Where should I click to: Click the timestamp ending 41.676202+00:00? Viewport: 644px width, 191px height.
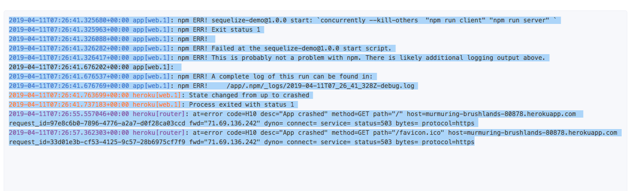coord(69,67)
